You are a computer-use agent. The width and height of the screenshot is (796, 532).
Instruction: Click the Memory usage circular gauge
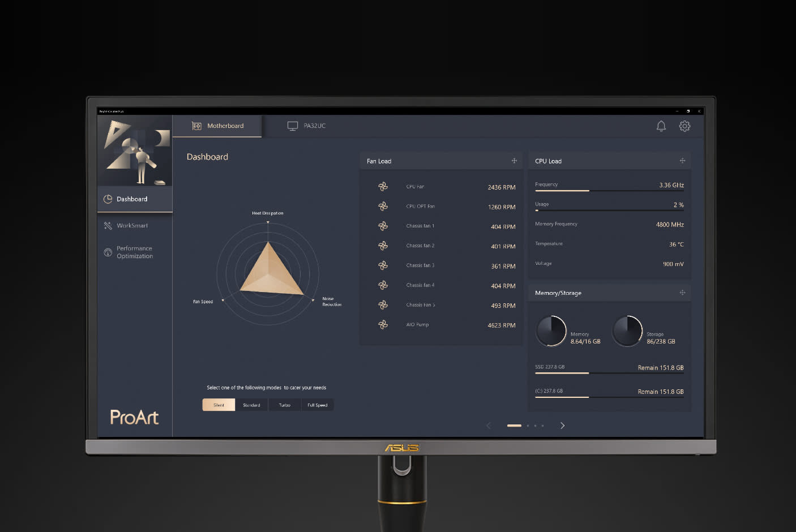pyautogui.click(x=551, y=331)
